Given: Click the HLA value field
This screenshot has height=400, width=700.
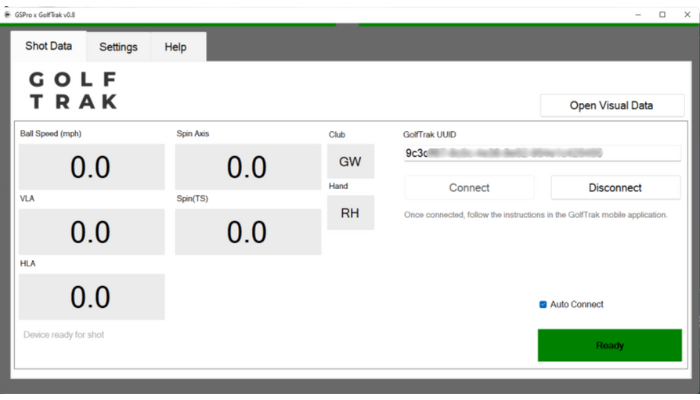Looking at the screenshot, I should pos(91,297).
